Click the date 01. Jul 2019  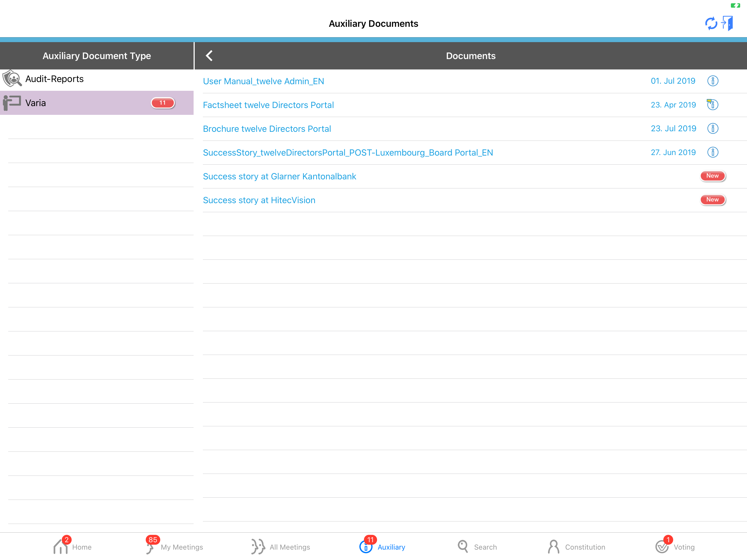[x=673, y=81]
